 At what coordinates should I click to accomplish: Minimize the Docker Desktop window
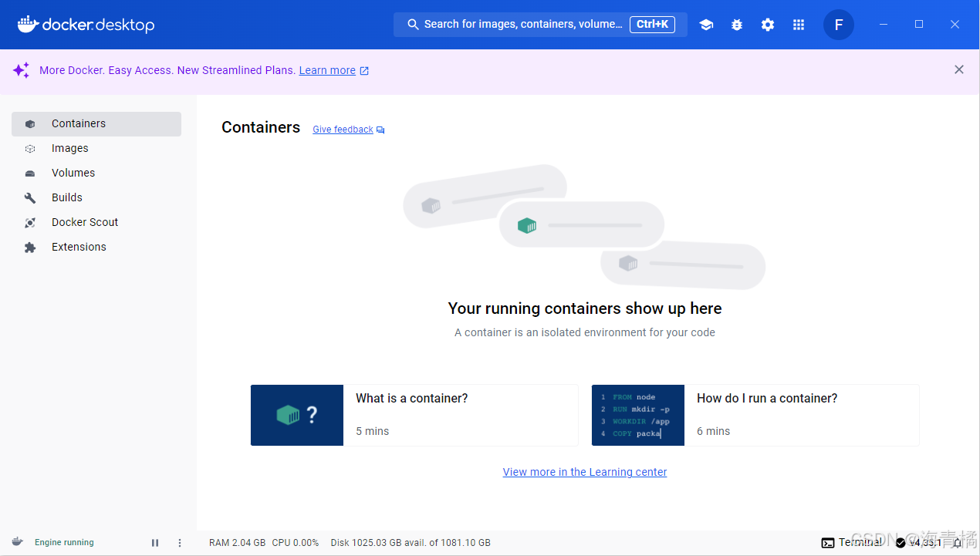click(x=884, y=25)
